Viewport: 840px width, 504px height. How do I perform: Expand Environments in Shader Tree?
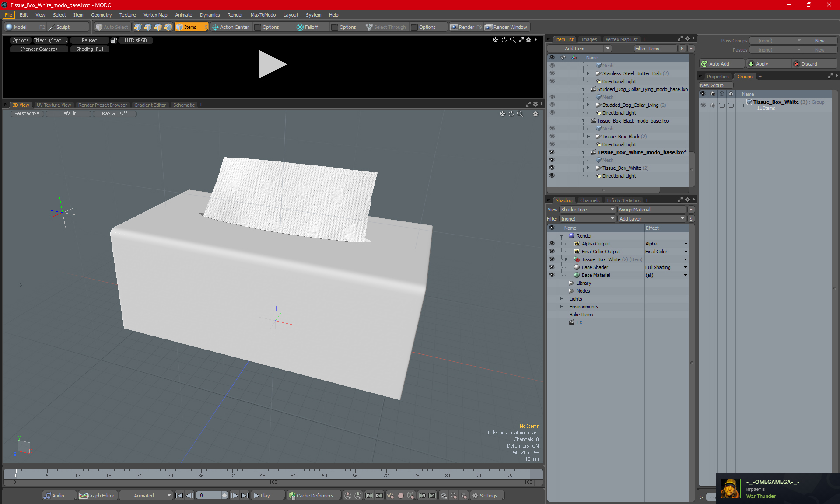tap(561, 307)
